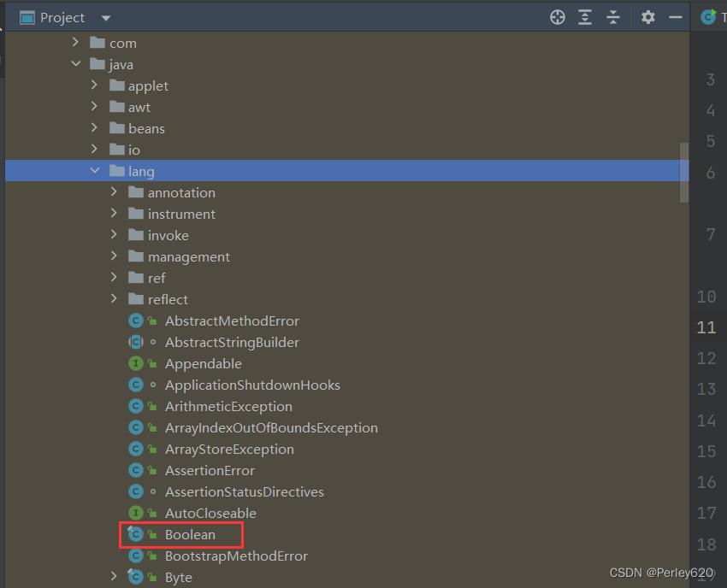Click editor gutter line number 11

[706, 327]
